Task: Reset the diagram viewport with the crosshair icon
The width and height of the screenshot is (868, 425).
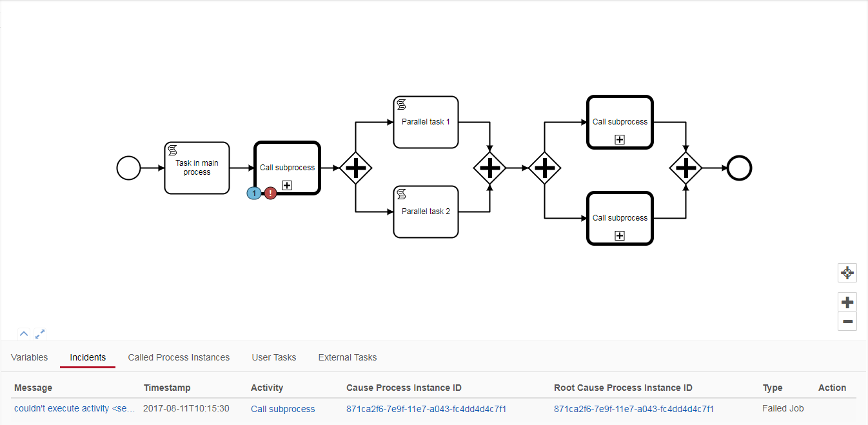Action: [x=847, y=273]
